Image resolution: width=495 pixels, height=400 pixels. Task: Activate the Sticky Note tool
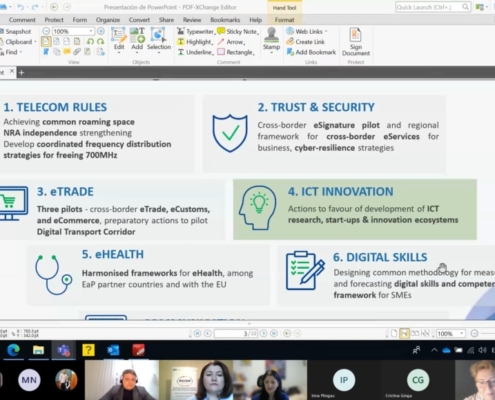click(x=238, y=31)
